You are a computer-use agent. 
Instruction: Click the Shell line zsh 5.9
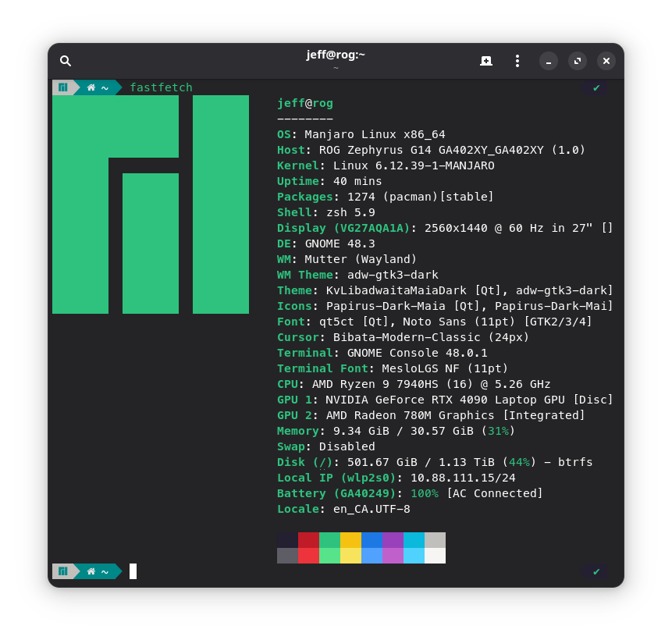coord(326,212)
